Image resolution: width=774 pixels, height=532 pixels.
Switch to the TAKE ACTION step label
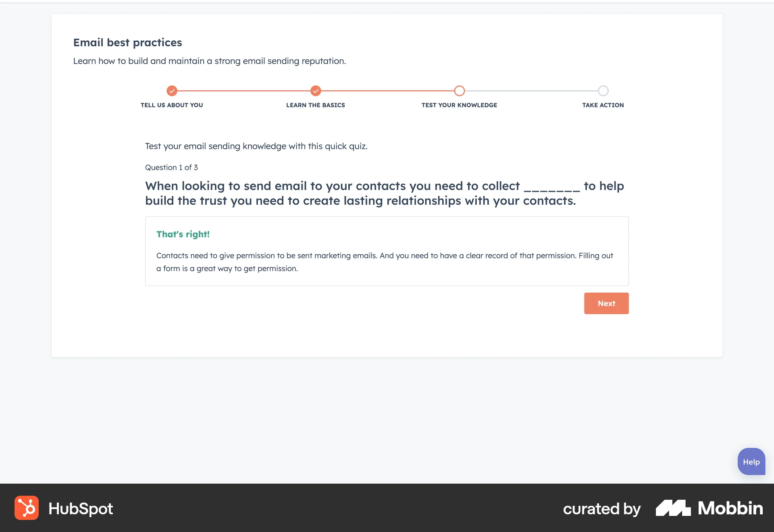tap(603, 105)
